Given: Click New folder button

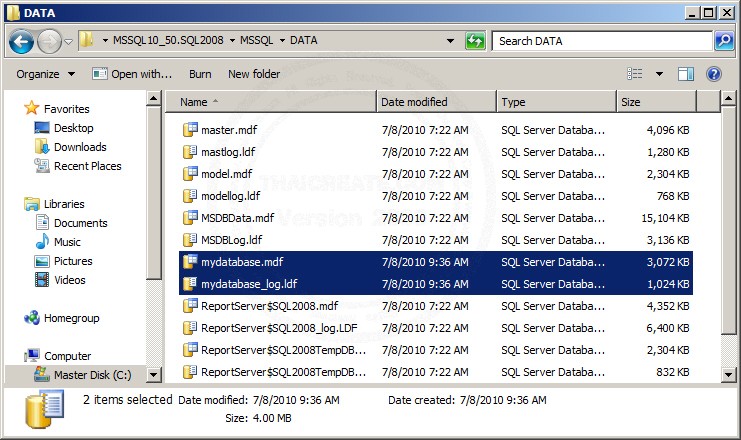Looking at the screenshot, I should (254, 74).
